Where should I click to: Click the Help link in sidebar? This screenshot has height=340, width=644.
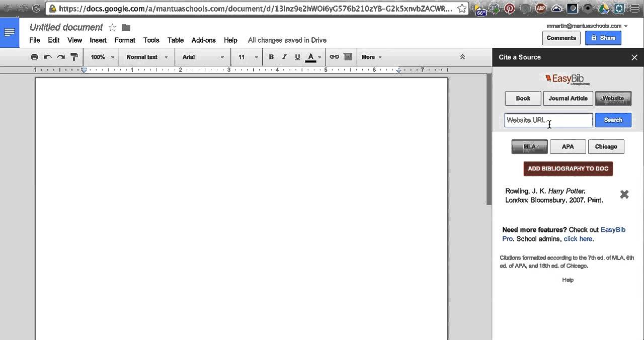point(568,280)
